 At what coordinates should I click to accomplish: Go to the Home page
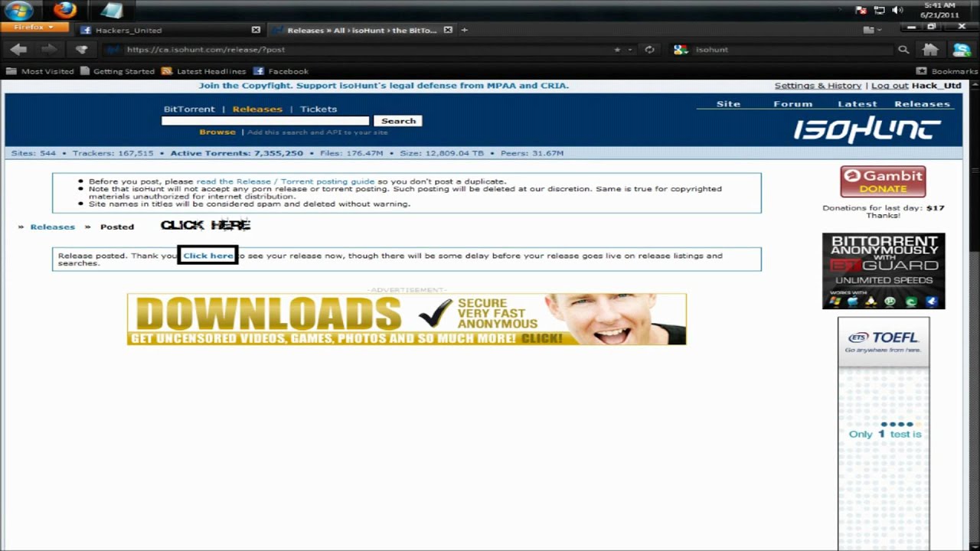[x=930, y=50]
